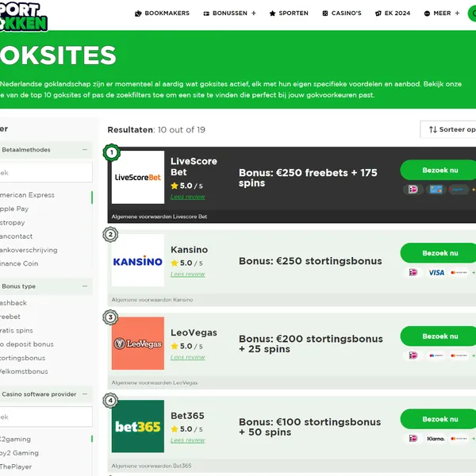Visit LiveScore Bet with Bezoek nu
476x476 pixels.
(x=439, y=171)
